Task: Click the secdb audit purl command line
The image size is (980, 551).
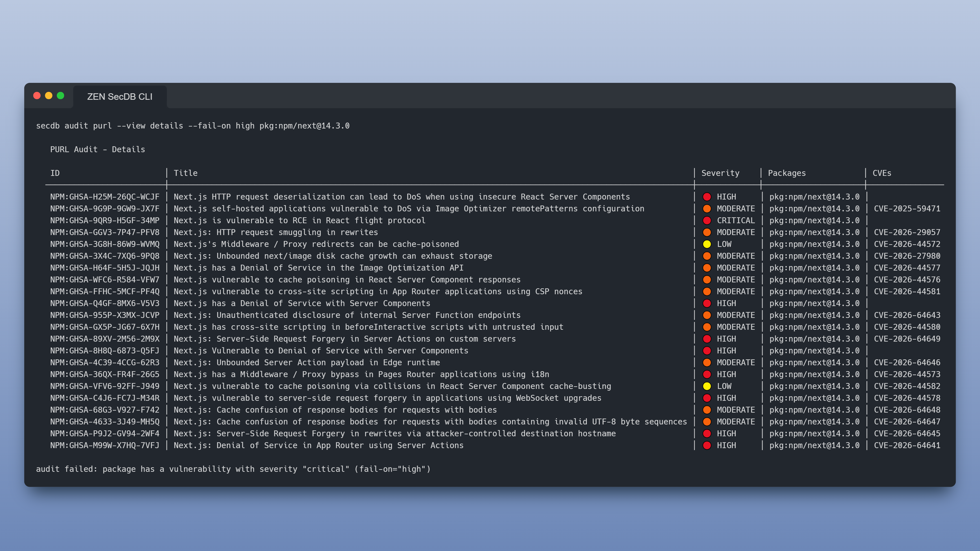Action: point(193,126)
